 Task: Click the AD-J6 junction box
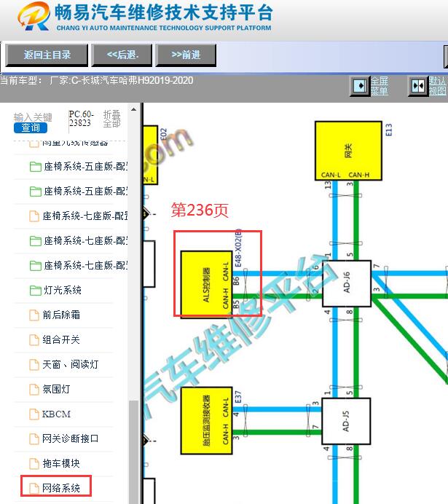pyautogui.click(x=347, y=283)
